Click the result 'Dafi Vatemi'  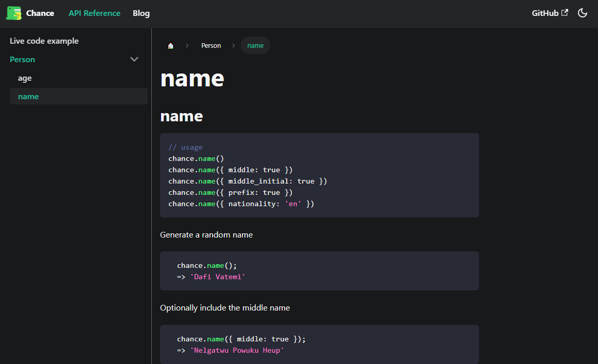[x=217, y=277]
